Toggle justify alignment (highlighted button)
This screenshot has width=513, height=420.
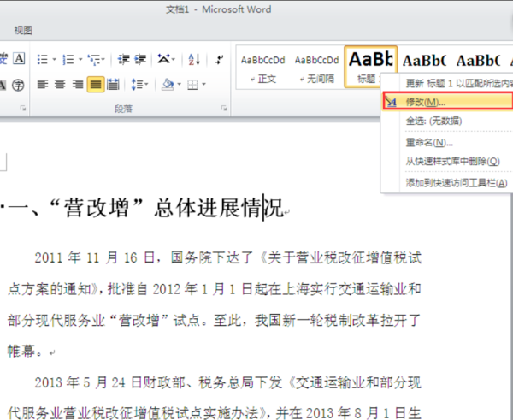click(x=96, y=85)
